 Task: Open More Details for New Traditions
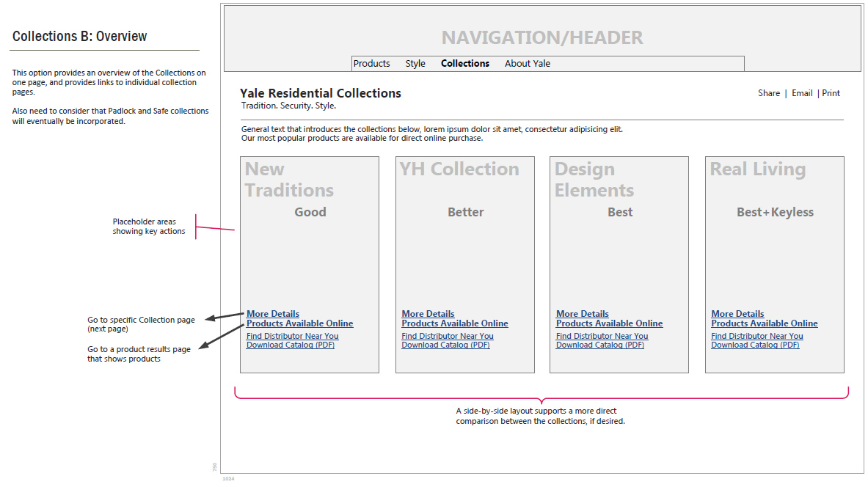[273, 314]
